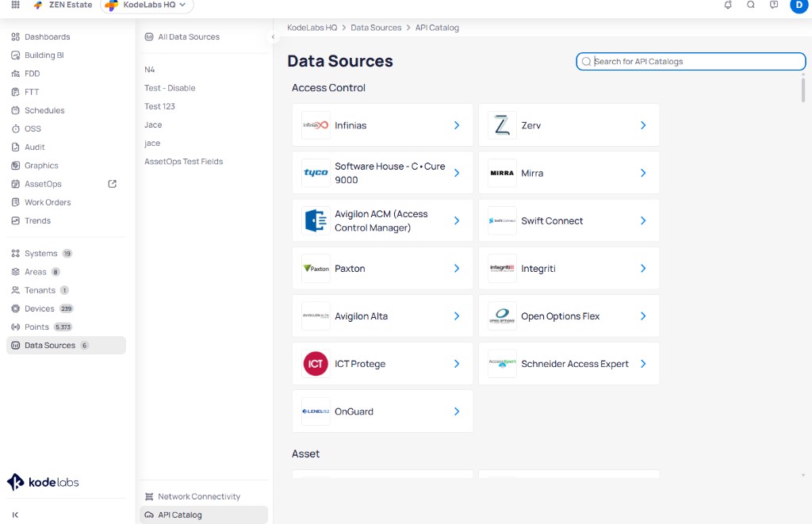The width and height of the screenshot is (812, 524).
Task: Select All Data Sources
Action: click(x=204, y=36)
